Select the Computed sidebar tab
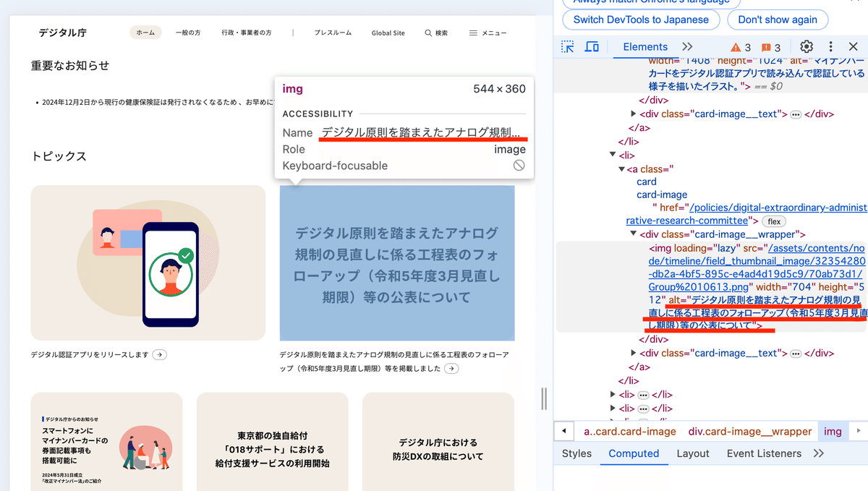 (634, 453)
